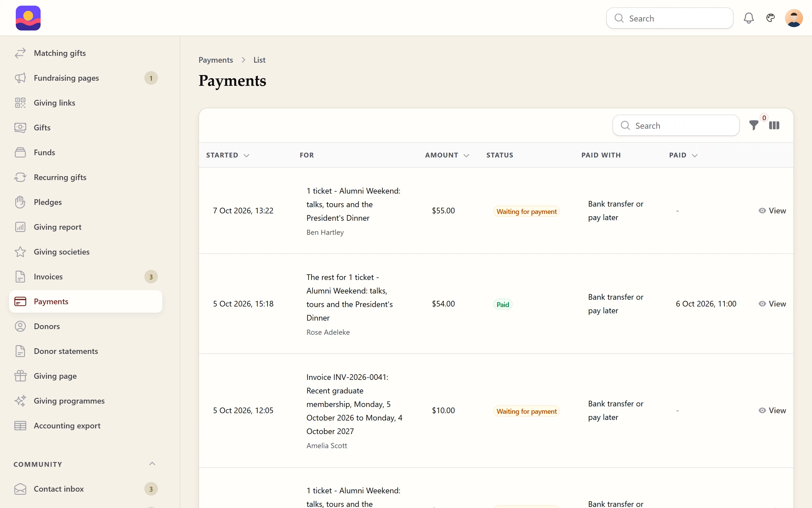Open table filter funnel
Viewport: 812px width, 508px height.
(754, 126)
